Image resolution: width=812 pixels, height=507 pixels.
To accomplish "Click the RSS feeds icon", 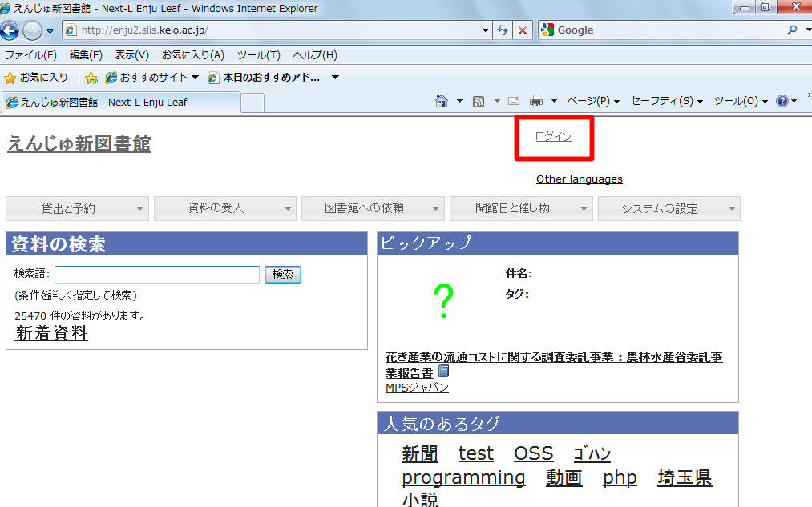I will click(x=479, y=102).
